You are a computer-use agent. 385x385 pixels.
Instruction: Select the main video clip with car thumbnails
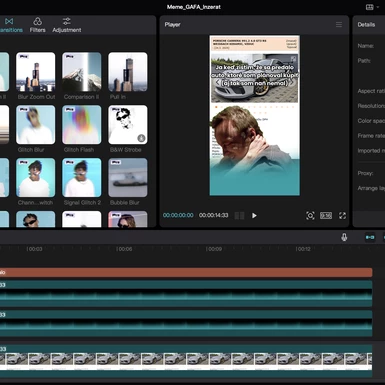(x=186, y=361)
